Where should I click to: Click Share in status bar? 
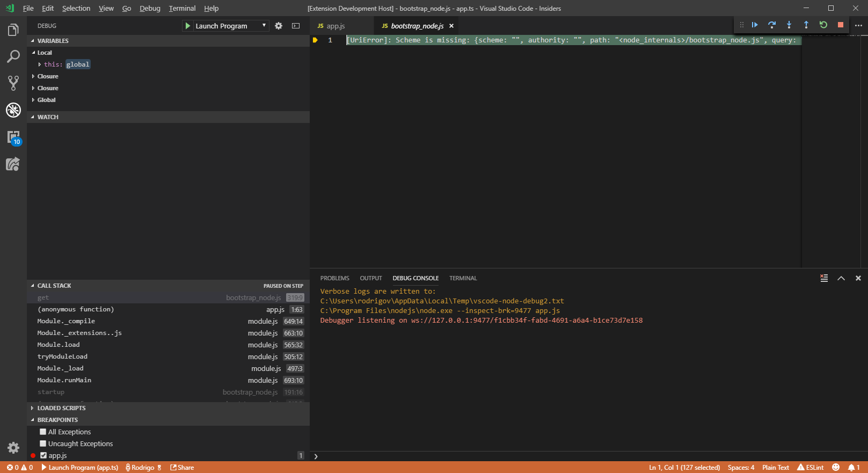tap(182, 468)
